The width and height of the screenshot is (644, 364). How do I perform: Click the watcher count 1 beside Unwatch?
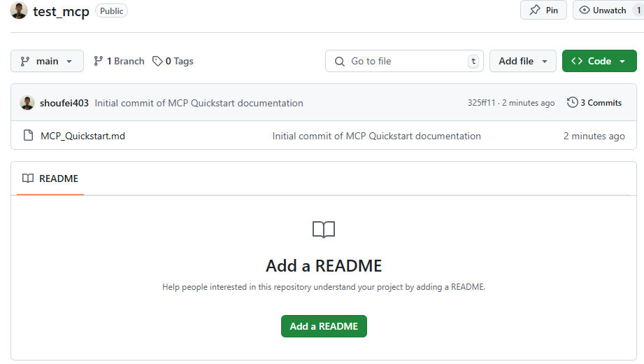[638, 10]
